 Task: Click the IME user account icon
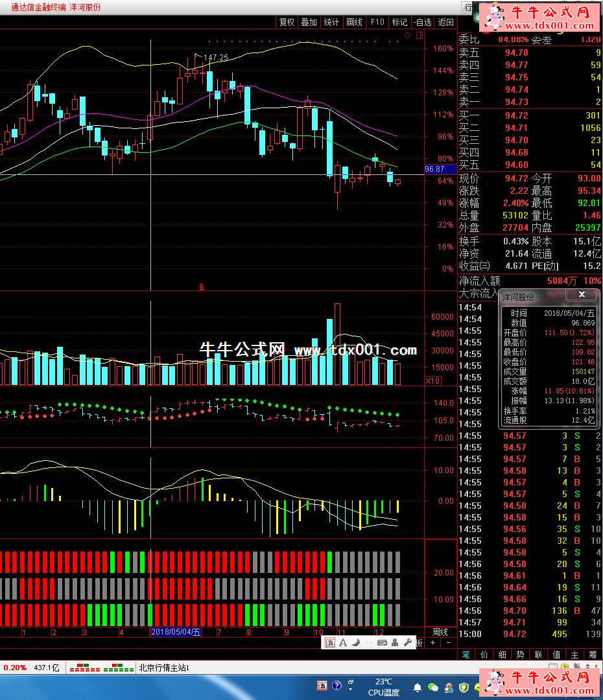click(x=396, y=643)
